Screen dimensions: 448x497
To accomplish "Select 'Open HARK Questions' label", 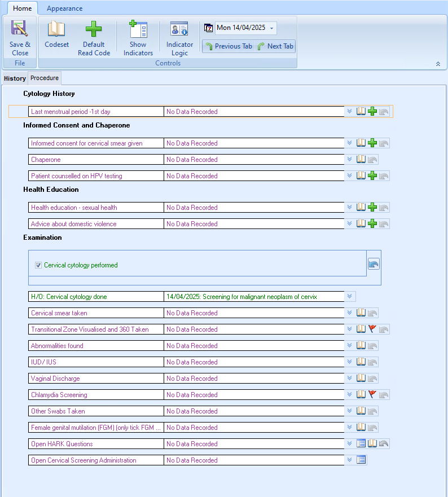I will click(62, 444).
